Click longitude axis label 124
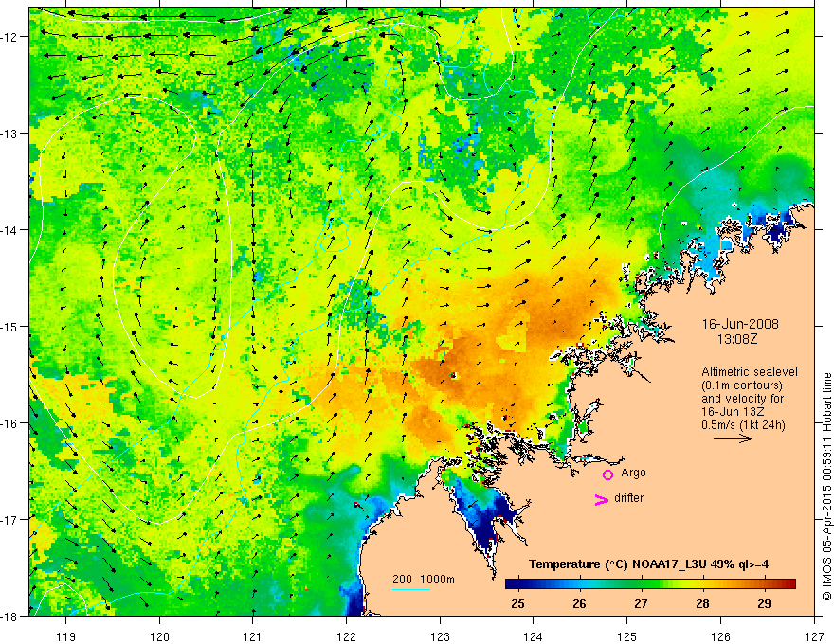This screenshot has height=644, width=834. (534, 636)
